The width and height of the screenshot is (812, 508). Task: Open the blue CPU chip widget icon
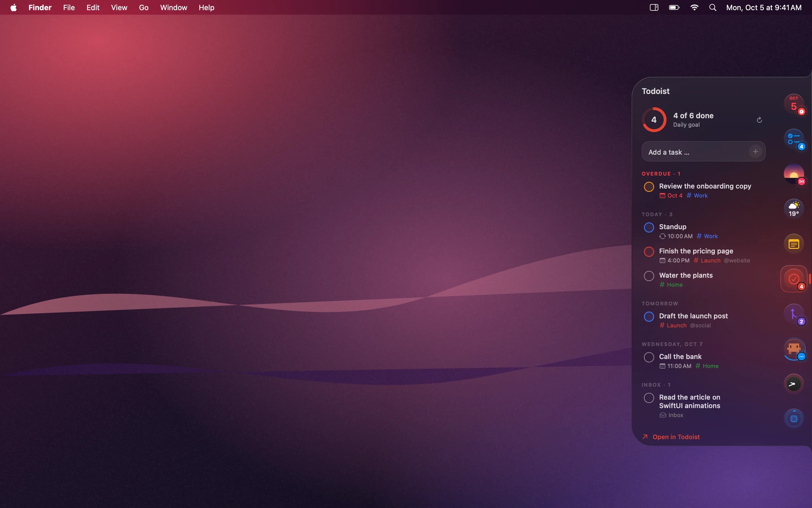794,419
